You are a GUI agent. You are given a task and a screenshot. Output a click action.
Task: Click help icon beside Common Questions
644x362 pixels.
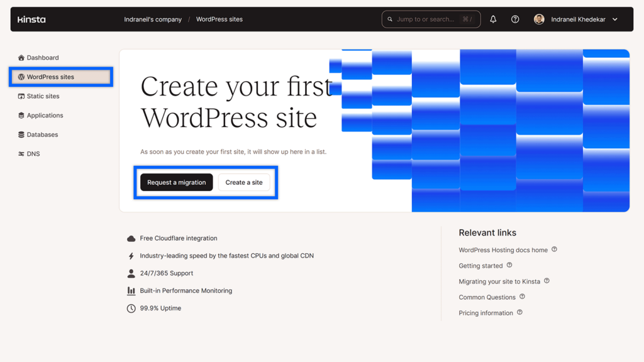(522, 297)
